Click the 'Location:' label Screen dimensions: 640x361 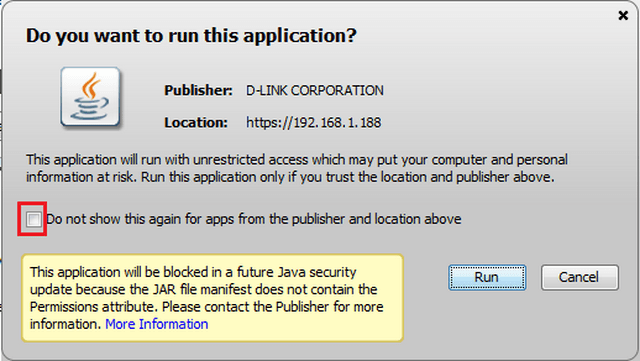coord(196,123)
